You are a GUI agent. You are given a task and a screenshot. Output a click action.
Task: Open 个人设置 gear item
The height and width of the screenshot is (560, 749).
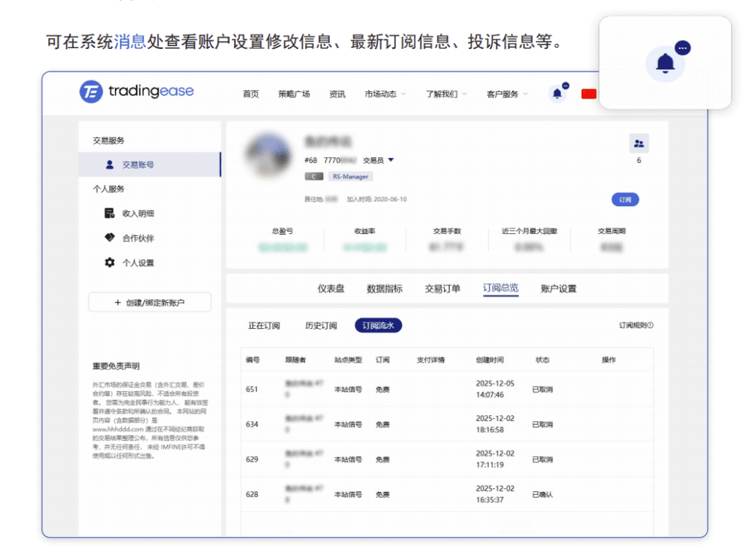[x=138, y=263]
